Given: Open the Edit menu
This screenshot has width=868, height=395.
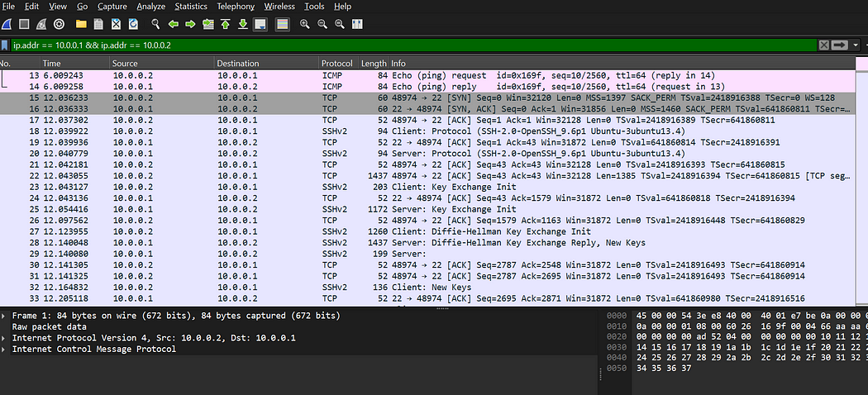Looking at the screenshot, I should tap(31, 7).
